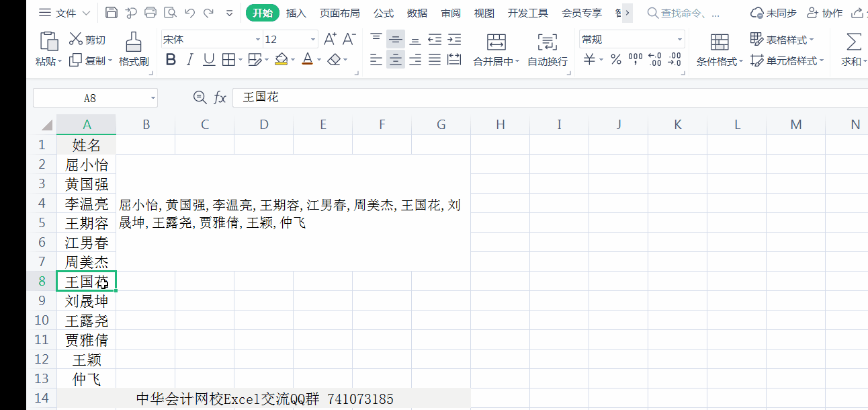The image size is (868, 410).
Task: Click the Format Painter (格式刷) brush
Action: pos(134,42)
